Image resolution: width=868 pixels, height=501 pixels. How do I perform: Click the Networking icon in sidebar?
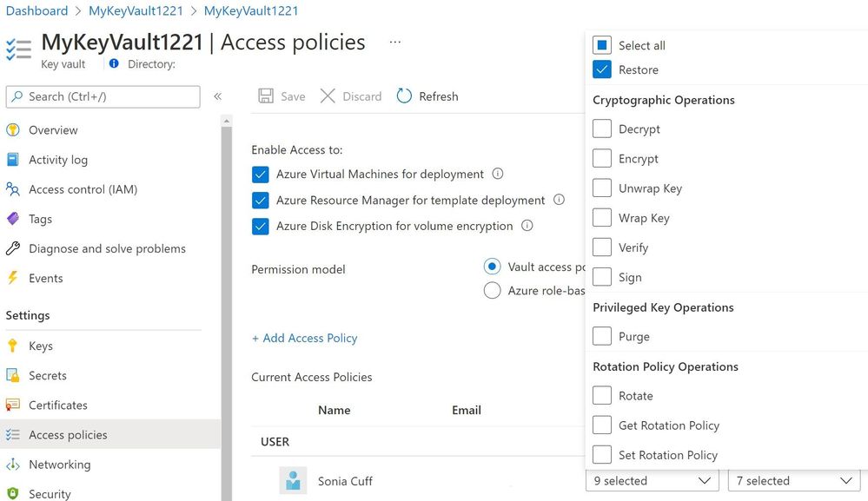point(13,465)
